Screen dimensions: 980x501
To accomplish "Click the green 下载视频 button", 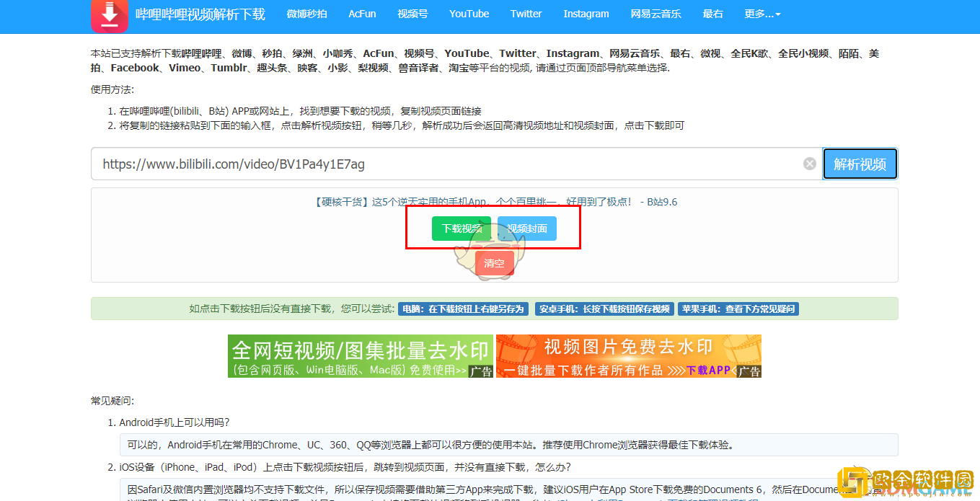I will 462,229.
